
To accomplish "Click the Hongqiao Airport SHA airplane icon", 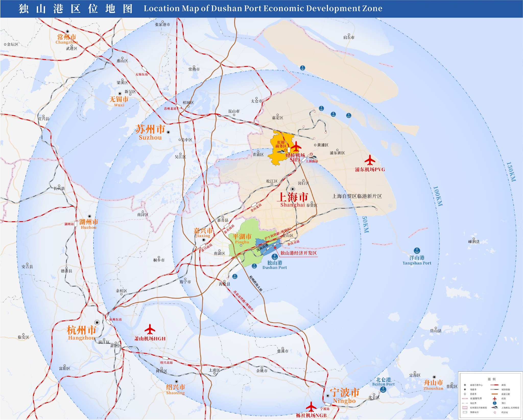I will tap(296, 147).
